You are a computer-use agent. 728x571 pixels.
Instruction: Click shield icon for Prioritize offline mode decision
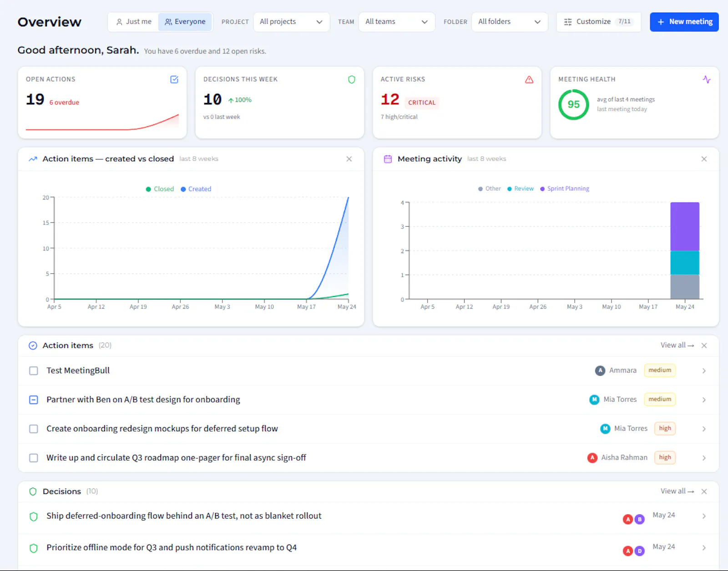(x=33, y=548)
